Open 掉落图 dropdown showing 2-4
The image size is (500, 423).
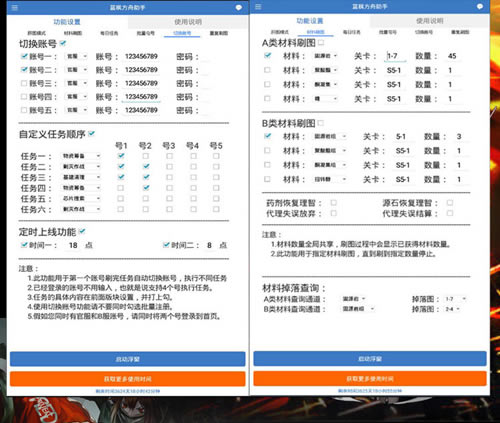pyautogui.click(x=452, y=309)
